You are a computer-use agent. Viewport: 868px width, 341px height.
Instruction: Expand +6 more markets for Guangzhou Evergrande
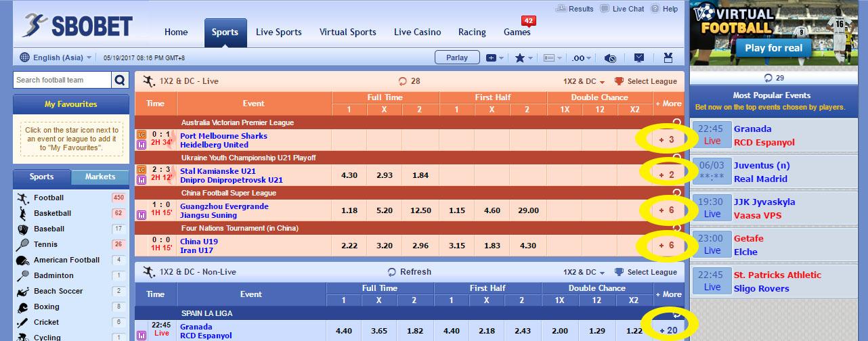tap(667, 210)
